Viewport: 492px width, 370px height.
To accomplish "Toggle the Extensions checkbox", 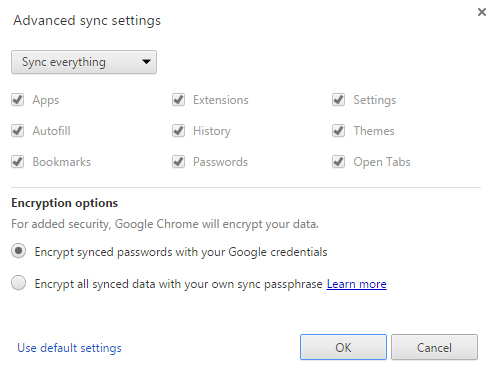I will (178, 100).
